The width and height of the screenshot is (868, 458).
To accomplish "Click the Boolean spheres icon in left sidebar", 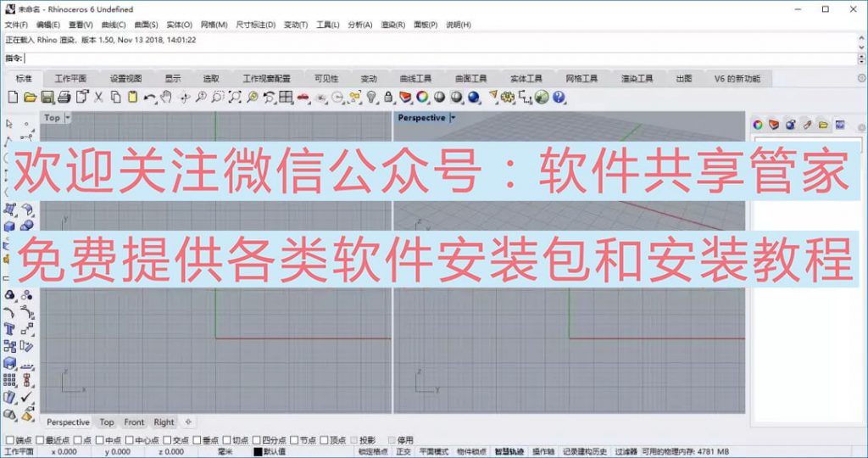I will coord(26,226).
